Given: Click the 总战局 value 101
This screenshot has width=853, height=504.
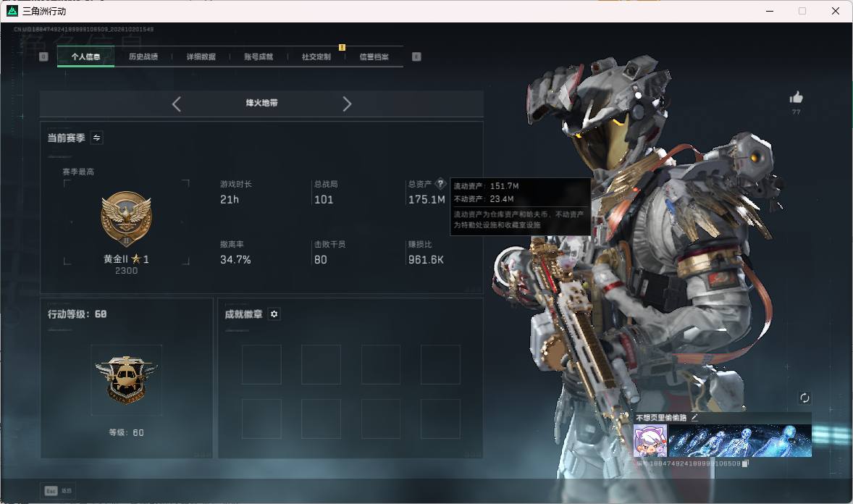Looking at the screenshot, I should pos(324,200).
